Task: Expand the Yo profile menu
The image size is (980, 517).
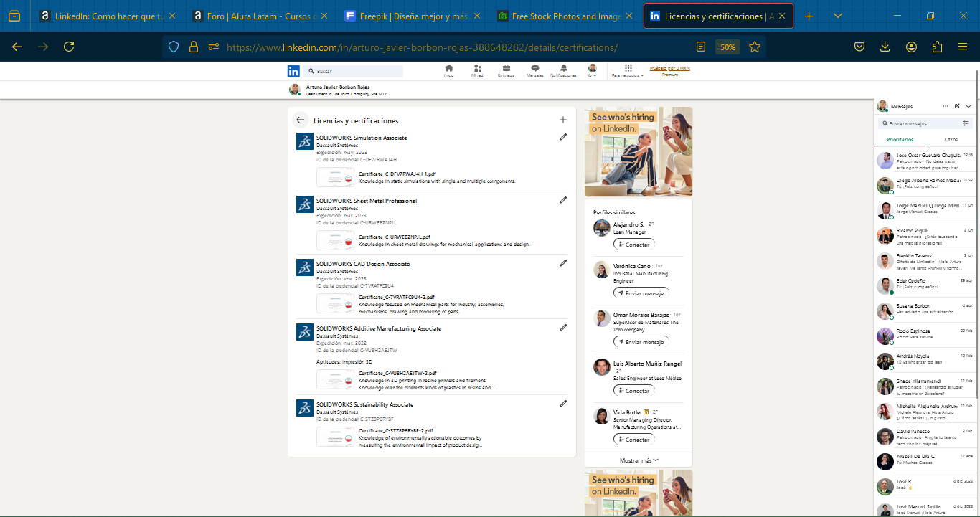Action: [x=592, y=70]
